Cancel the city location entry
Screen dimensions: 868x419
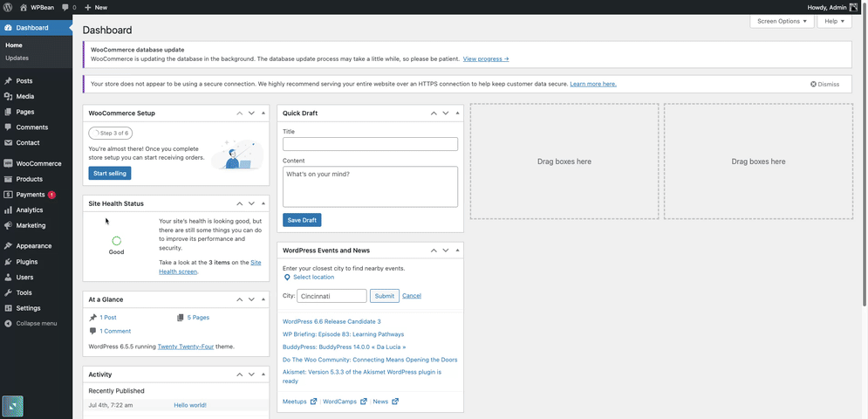tap(412, 296)
